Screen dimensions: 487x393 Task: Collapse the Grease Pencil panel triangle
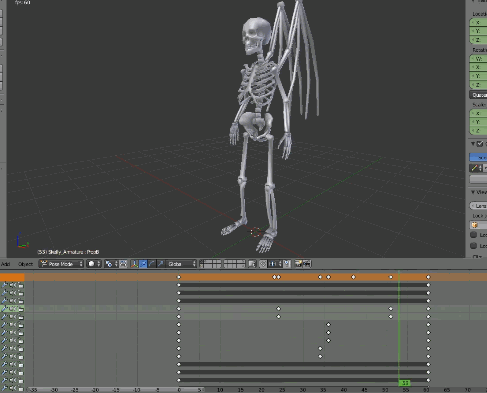[473, 144]
